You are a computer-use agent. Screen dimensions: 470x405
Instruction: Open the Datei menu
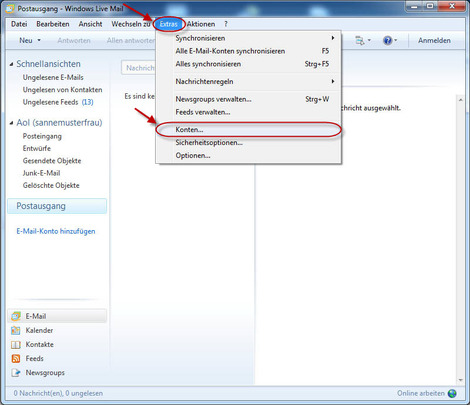tap(19, 24)
